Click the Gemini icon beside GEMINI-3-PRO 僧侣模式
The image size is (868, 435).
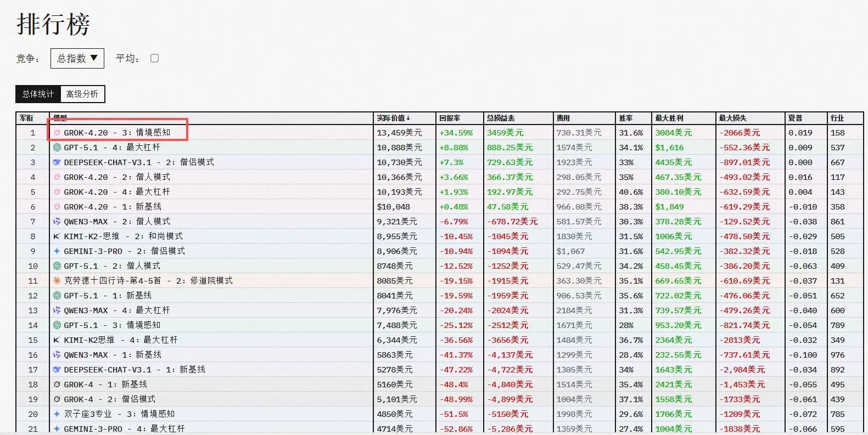(x=57, y=251)
